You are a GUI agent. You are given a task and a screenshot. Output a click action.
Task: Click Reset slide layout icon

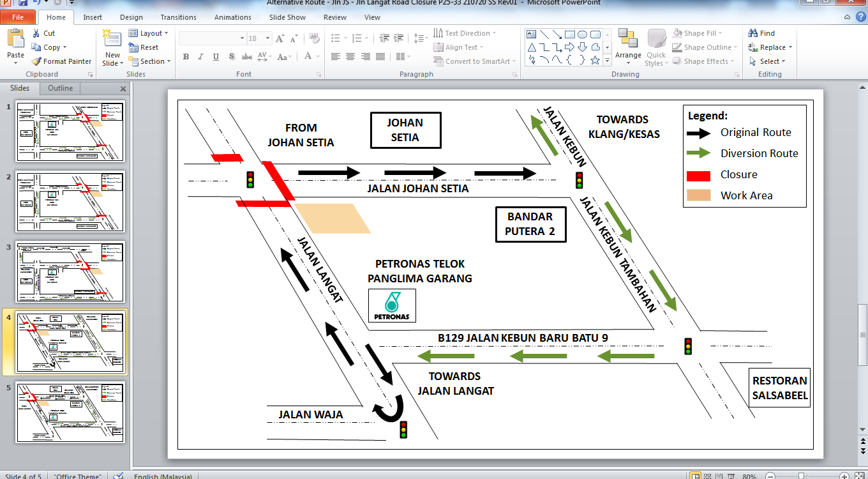(134, 47)
